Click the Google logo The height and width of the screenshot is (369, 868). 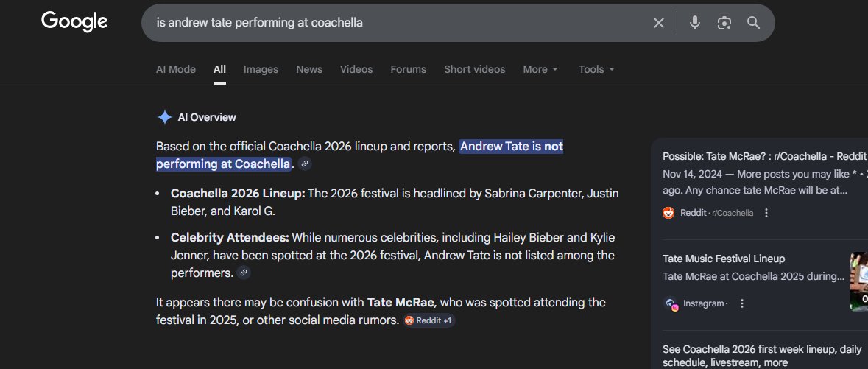[74, 22]
